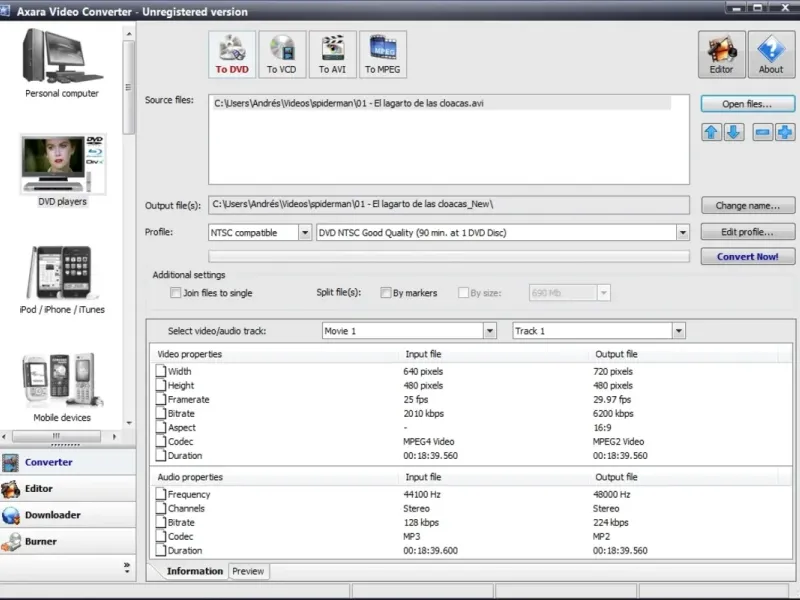Viewport: 800px width, 600px height.
Task: Add a file with the plus icon
Action: (x=785, y=132)
